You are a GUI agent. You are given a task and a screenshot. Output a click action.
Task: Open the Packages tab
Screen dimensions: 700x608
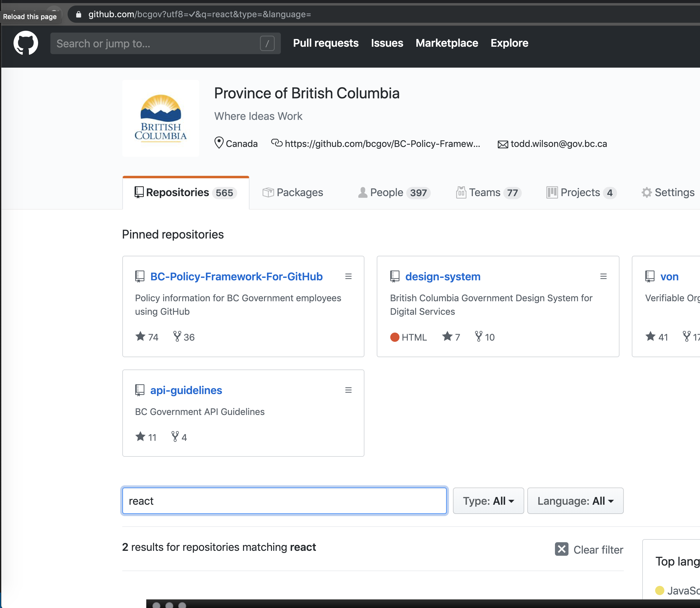point(293,192)
